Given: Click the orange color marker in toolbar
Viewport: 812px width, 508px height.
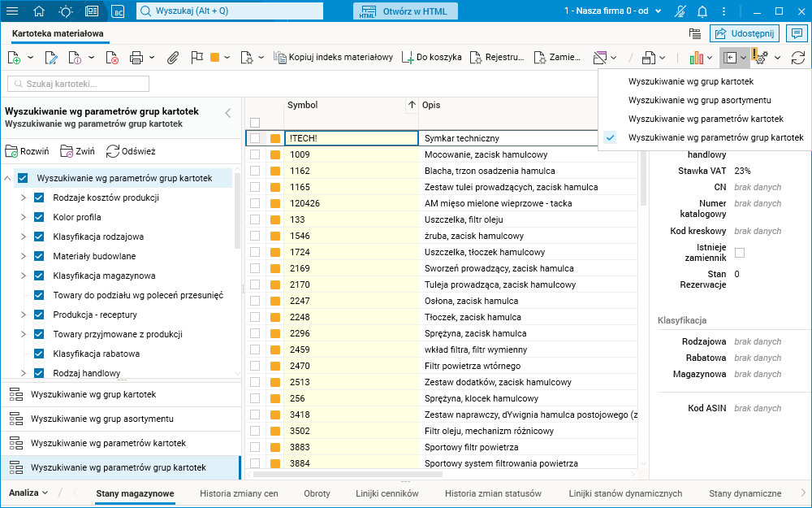Looking at the screenshot, I should (x=215, y=58).
